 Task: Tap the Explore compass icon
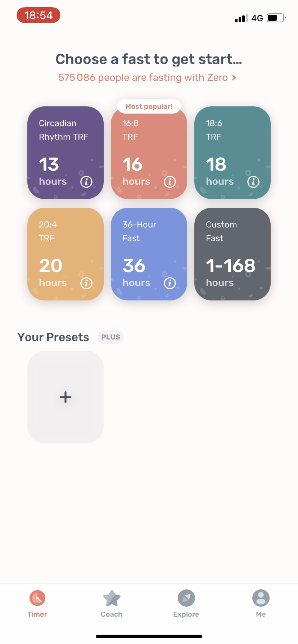tap(186, 598)
